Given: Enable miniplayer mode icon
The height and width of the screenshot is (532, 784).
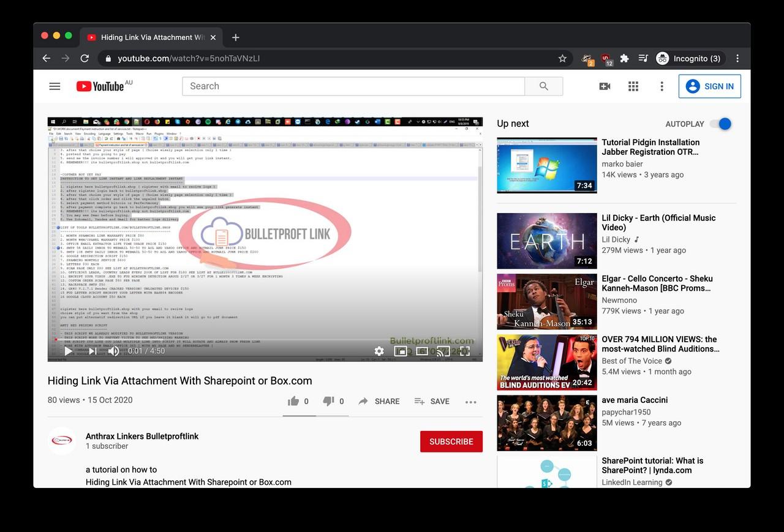Looking at the screenshot, I should point(401,351).
